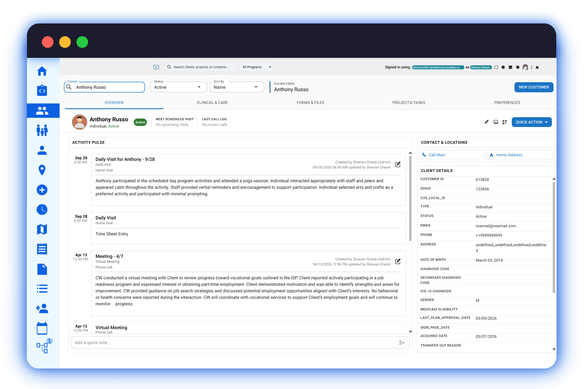
Task: Open the clock icon in sidebar
Action: (42, 210)
